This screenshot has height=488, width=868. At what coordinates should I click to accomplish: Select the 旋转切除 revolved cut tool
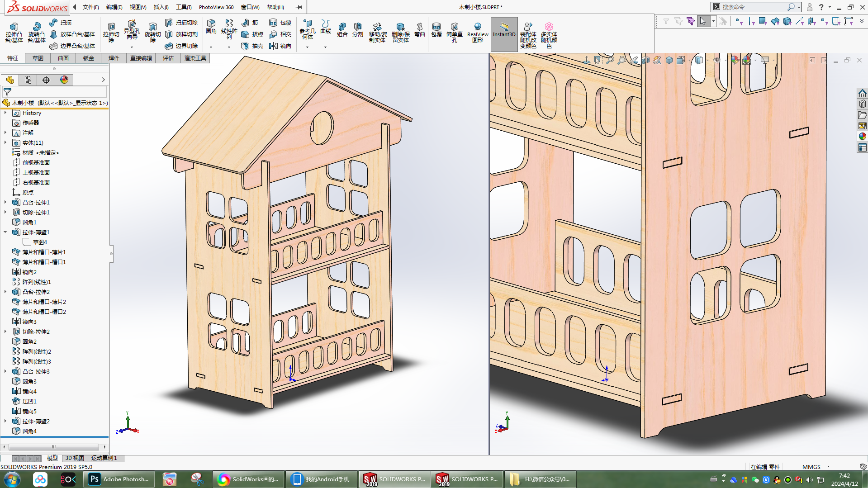click(153, 32)
